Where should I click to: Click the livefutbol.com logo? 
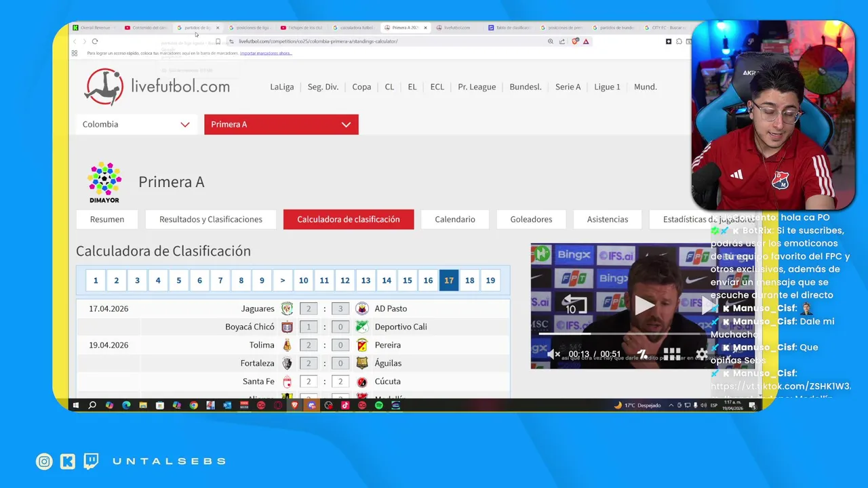[157, 87]
